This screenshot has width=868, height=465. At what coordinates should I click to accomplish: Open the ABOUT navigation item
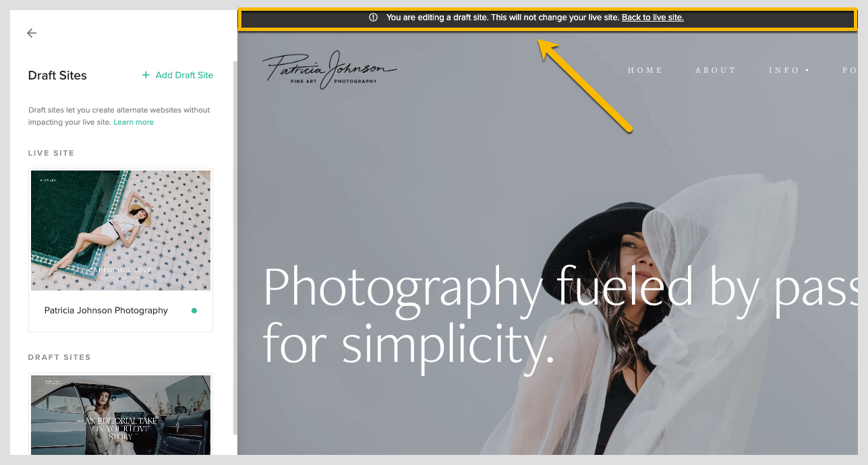716,70
